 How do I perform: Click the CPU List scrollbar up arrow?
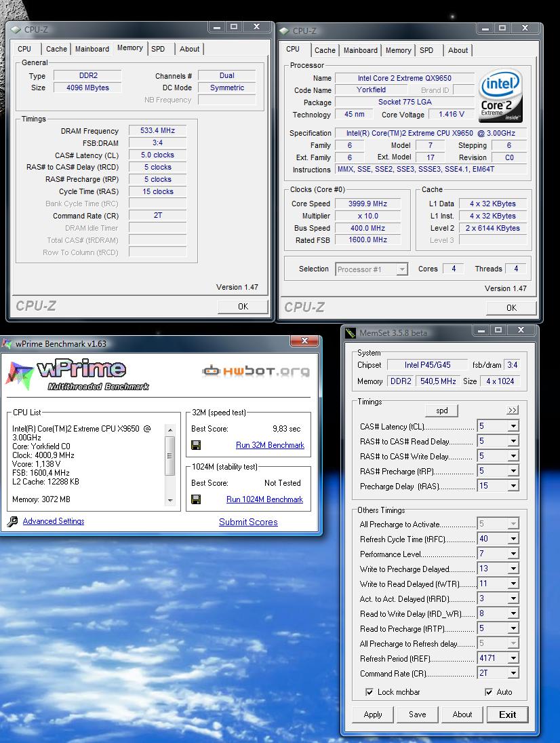click(x=170, y=430)
